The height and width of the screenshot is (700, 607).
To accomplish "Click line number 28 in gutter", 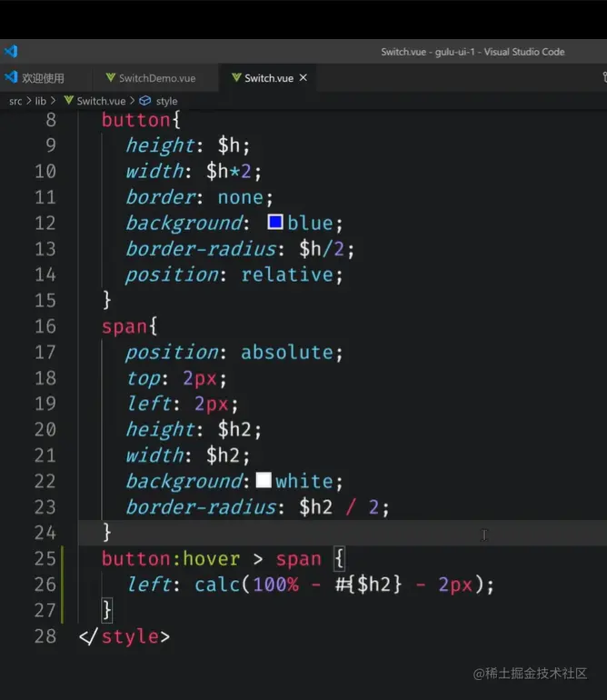I will (45, 636).
